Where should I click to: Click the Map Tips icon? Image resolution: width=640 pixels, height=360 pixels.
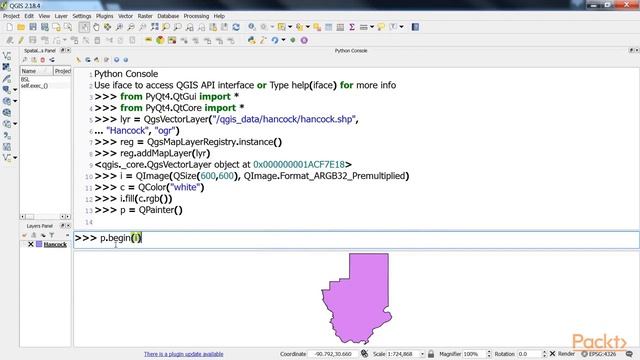click(381, 27)
